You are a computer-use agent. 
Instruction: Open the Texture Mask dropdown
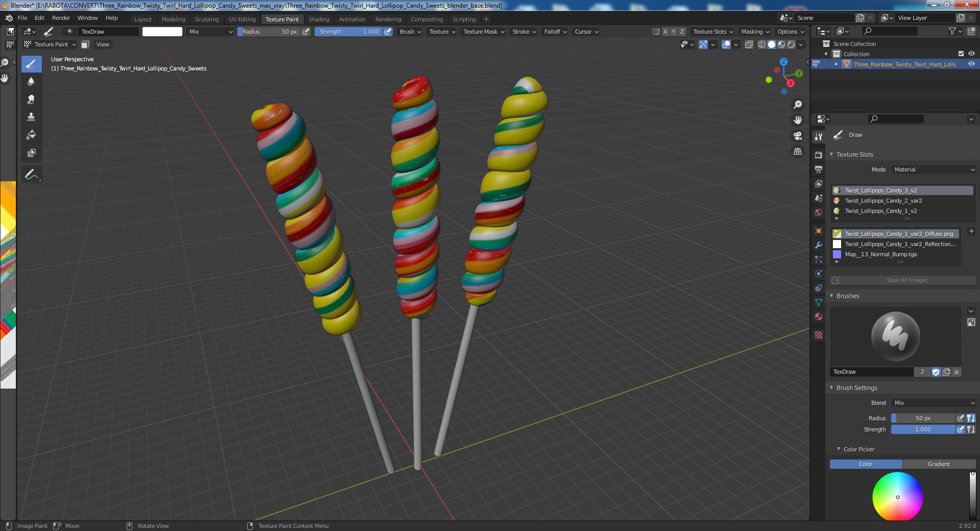[x=484, y=32]
